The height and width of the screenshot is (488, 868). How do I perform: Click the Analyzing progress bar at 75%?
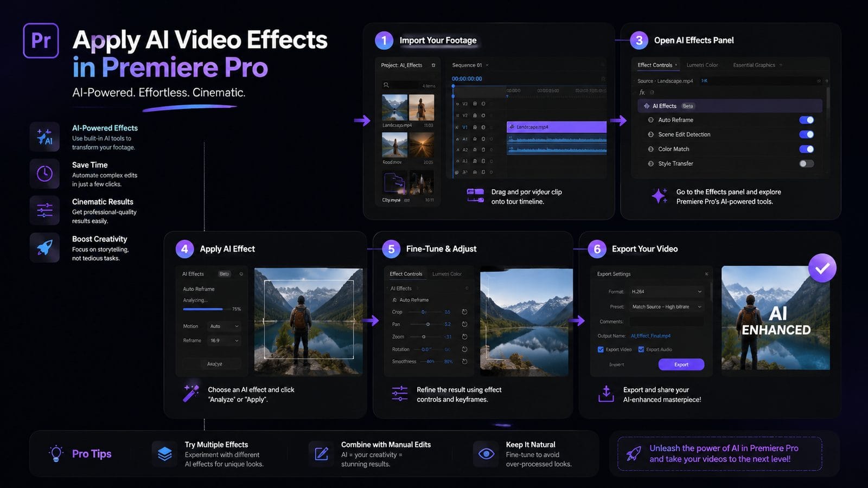click(x=206, y=309)
